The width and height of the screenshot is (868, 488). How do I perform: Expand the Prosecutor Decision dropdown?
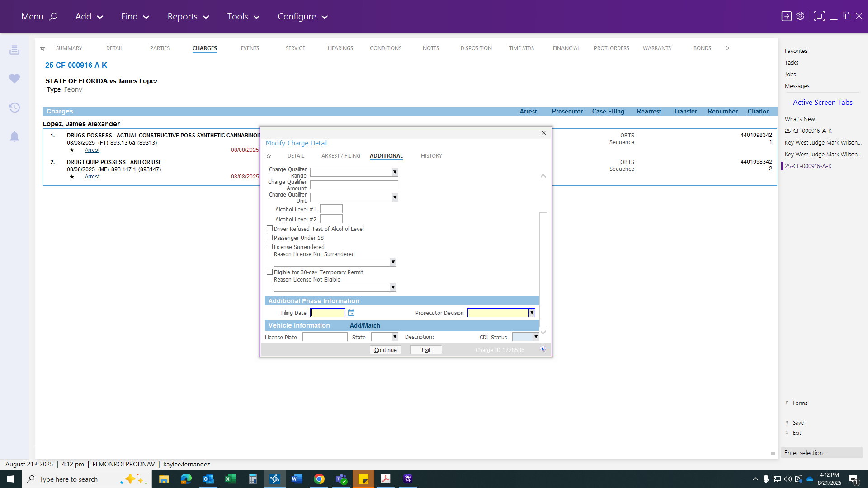[532, 313]
